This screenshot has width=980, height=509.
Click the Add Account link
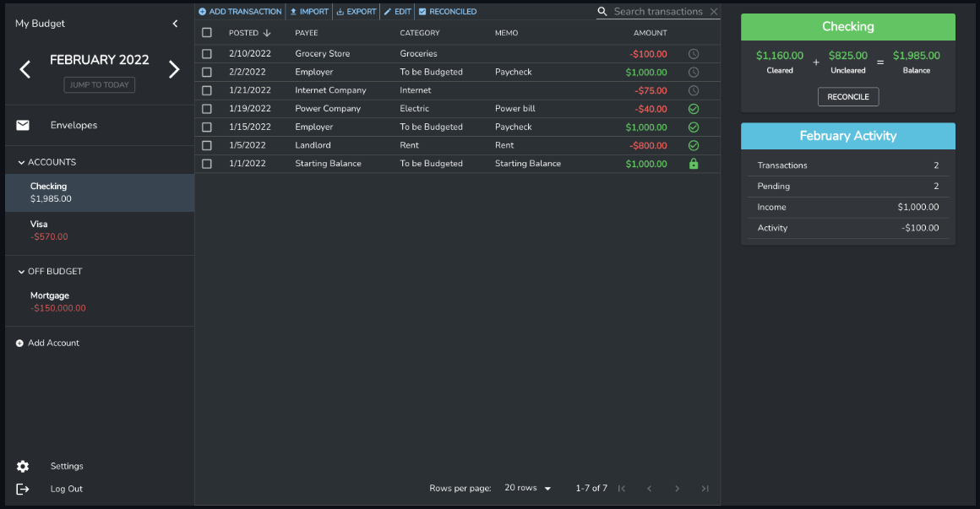[53, 343]
